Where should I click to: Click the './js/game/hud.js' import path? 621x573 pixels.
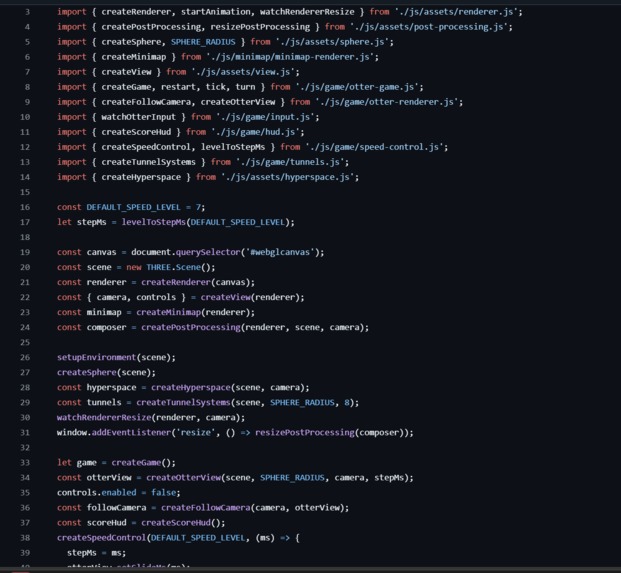click(256, 132)
